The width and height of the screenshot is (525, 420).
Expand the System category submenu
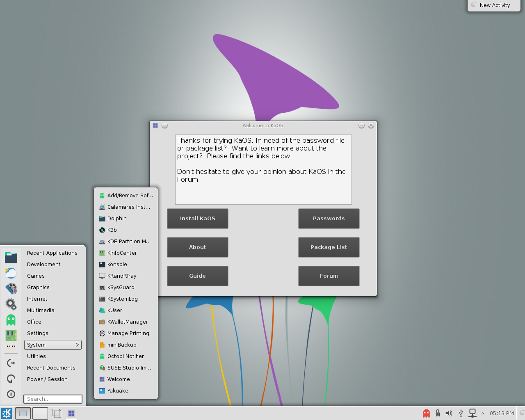[x=53, y=345]
